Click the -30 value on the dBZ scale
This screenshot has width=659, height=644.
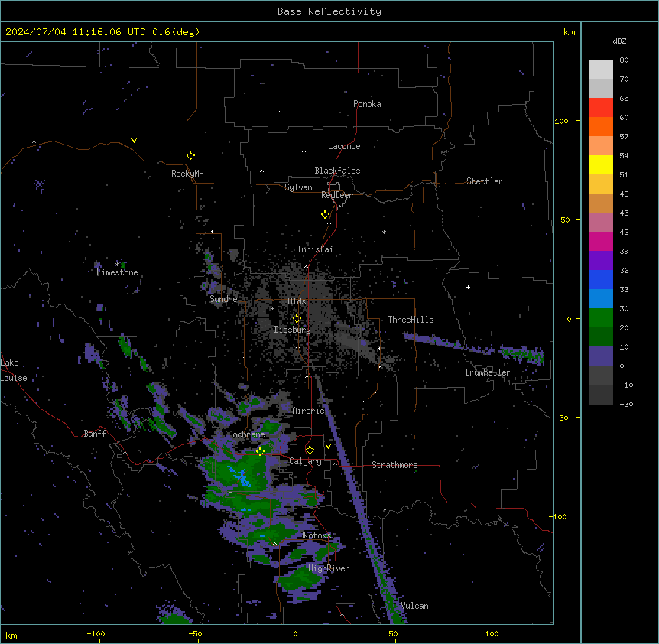pos(626,404)
